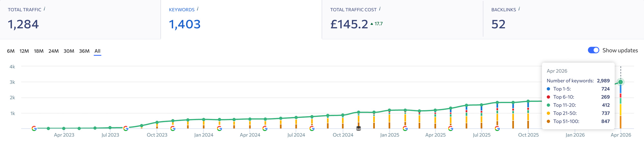Select the All time range
The height and width of the screenshot is (145, 644).
click(x=98, y=51)
